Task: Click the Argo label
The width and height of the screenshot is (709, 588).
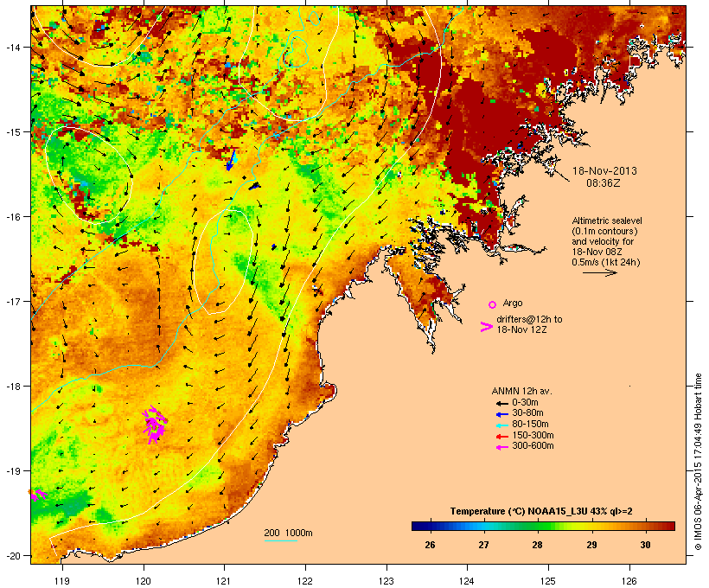Action: click(x=513, y=303)
